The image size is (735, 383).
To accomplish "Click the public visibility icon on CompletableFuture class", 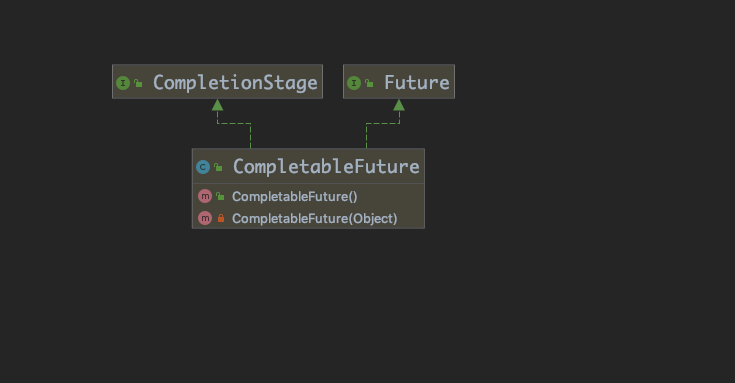I will (218, 167).
